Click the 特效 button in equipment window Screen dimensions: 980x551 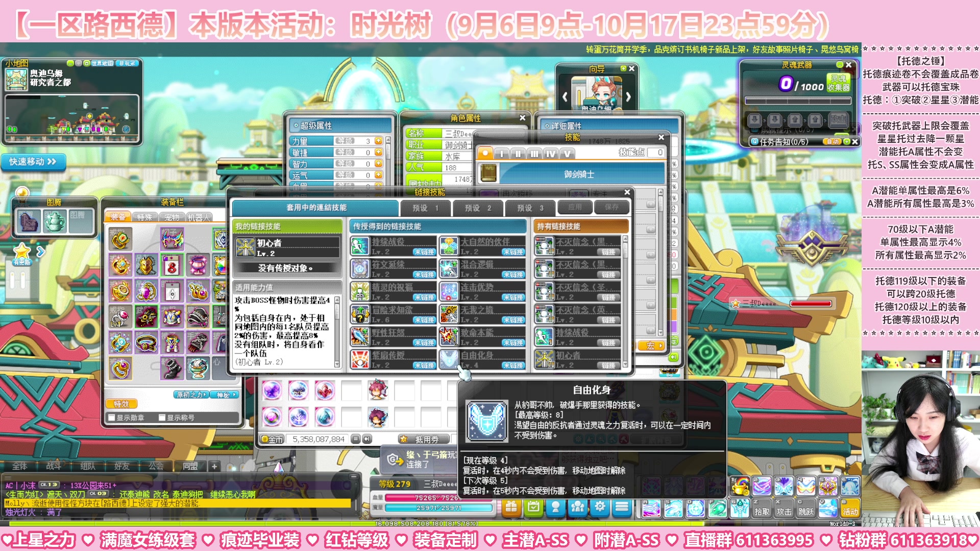pyautogui.click(x=121, y=404)
